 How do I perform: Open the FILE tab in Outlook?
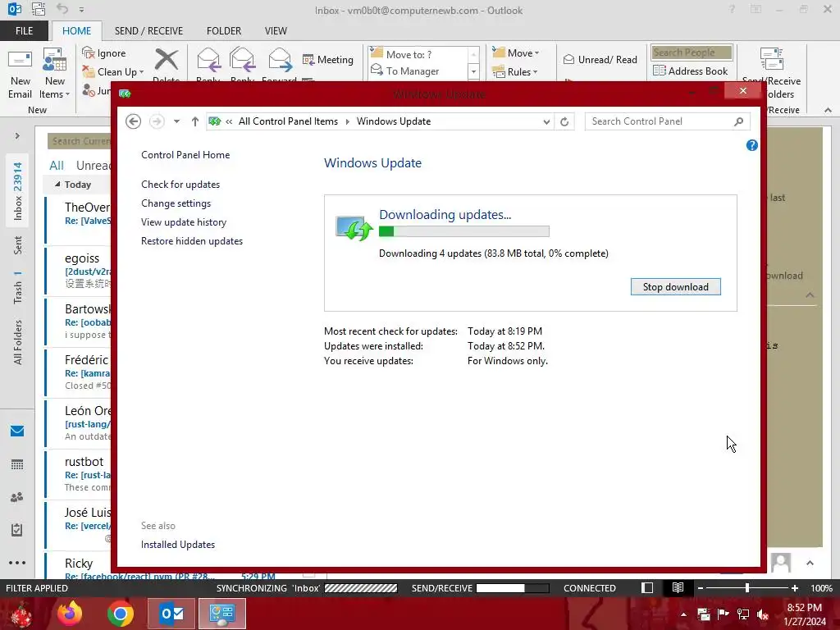click(x=24, y=31)
